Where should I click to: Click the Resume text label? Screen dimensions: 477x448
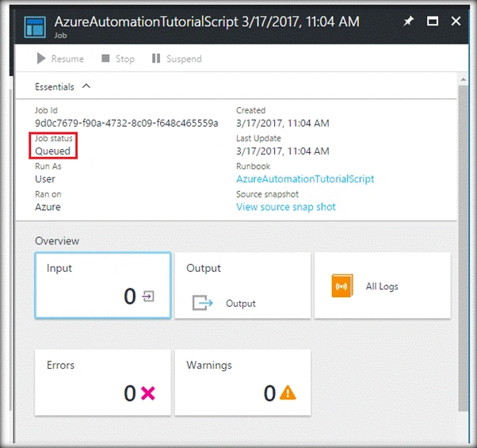pos(67,59)
